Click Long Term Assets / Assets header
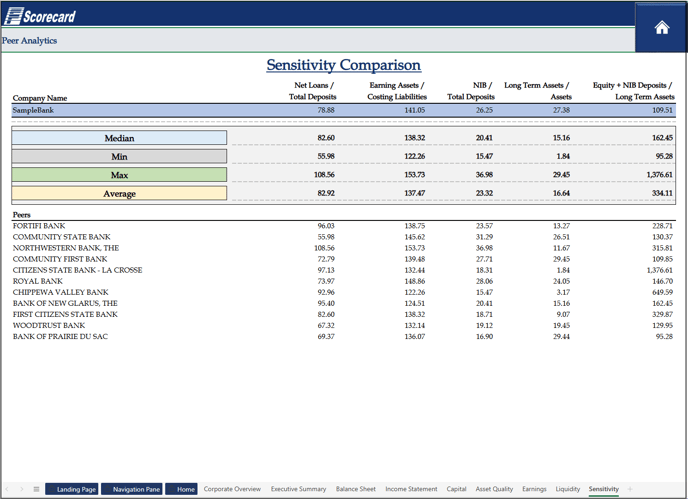 [x=538, y=91]
